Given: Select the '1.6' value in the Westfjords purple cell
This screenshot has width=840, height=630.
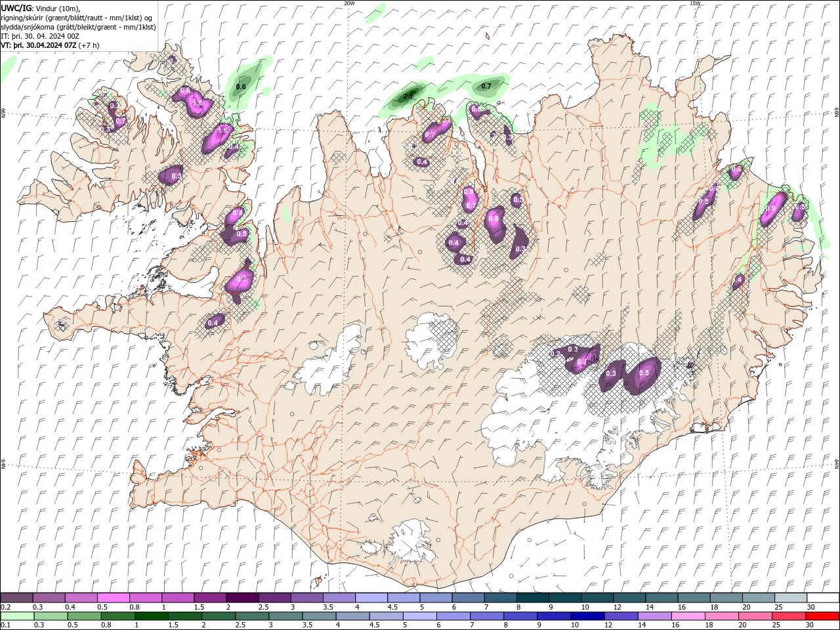Looking at the screenshot, I should tap(222, 130).
